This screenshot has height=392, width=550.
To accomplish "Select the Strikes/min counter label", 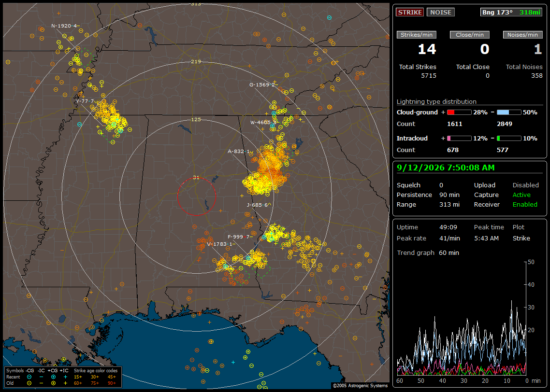I will [416, 35].
